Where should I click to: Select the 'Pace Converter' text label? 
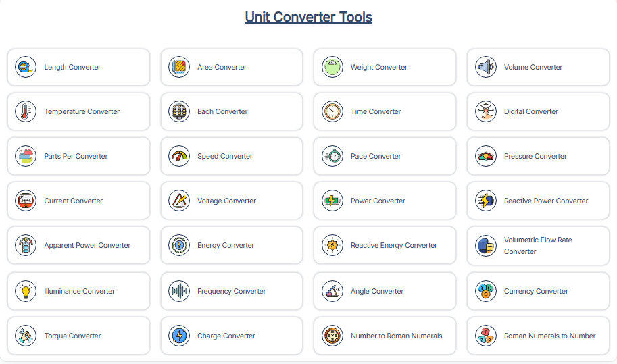coord(376,156)
